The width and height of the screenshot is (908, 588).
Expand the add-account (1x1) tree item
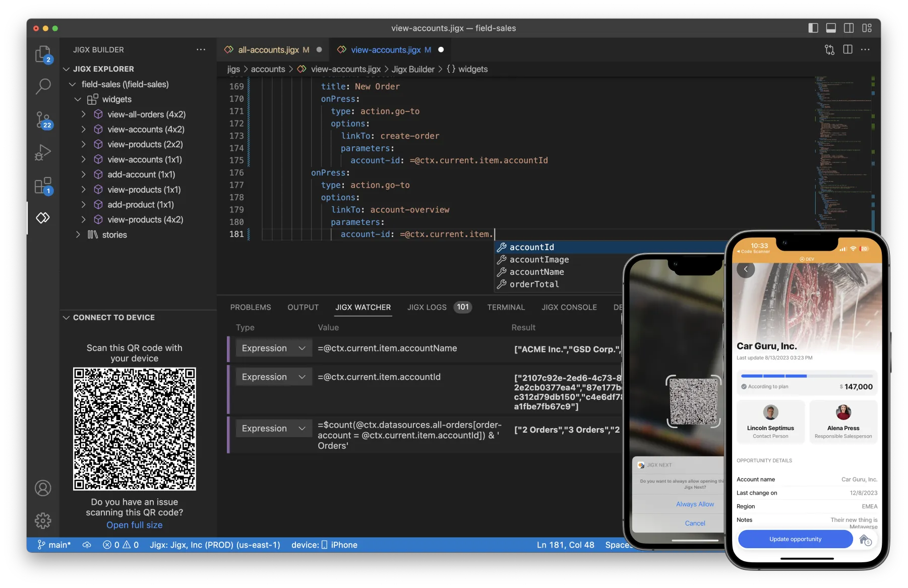[x=84, y=174]
